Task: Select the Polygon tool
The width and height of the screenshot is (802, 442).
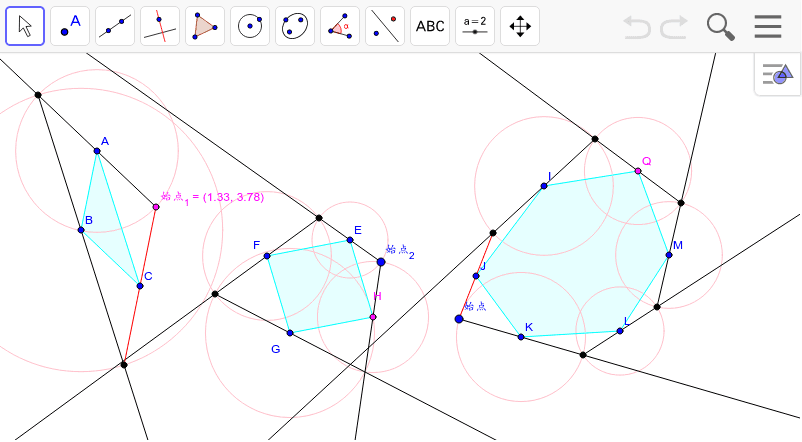Action: click(x=205, y=26)
